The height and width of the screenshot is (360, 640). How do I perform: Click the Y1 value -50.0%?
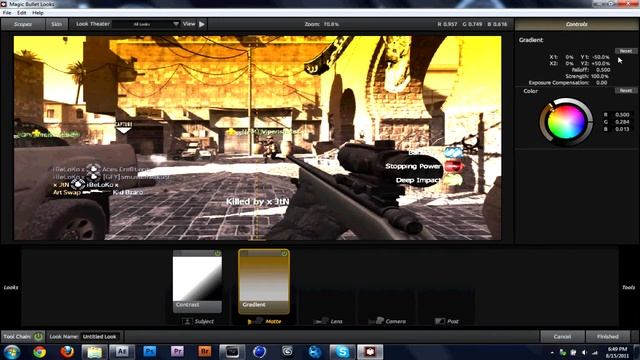click(601, 57)
